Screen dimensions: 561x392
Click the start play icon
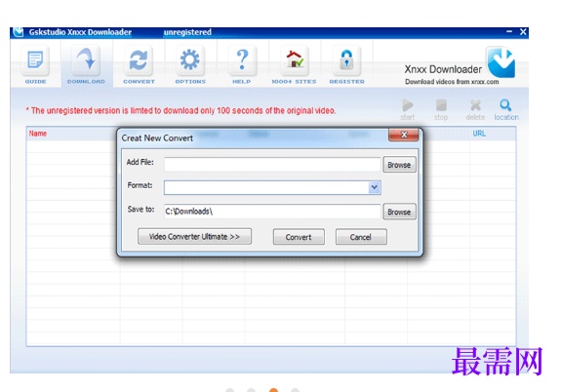coord(408,105)
